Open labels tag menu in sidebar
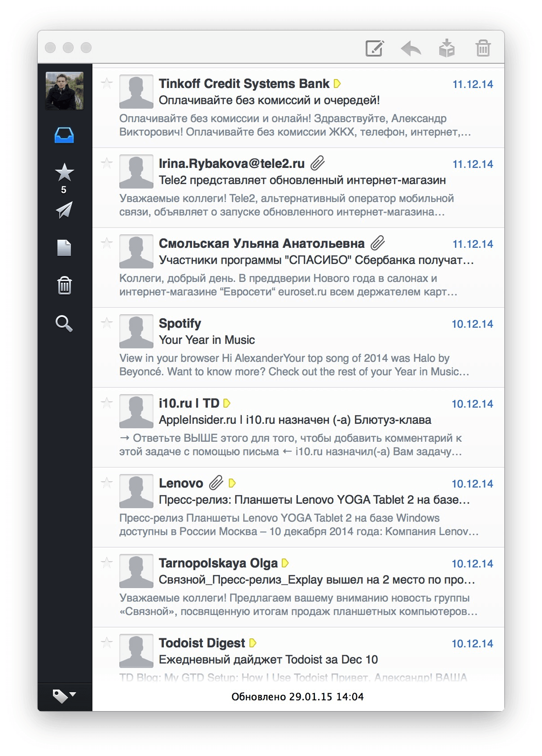Viewport: 542px width, 756px height. (x=64, y=696)
